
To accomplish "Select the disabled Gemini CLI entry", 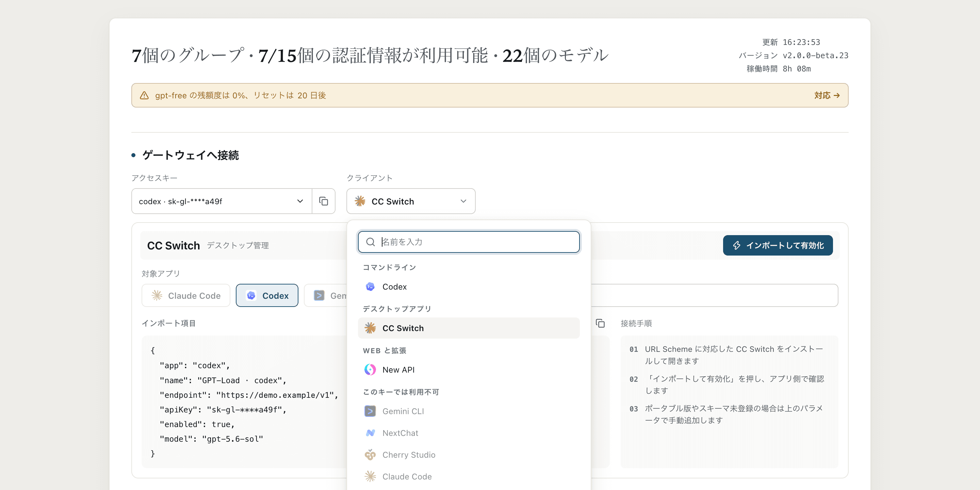I will tap(469, 411).
